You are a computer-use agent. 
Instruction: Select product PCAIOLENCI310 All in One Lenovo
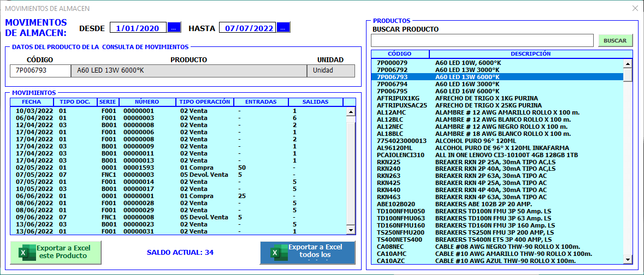point(498,155)
